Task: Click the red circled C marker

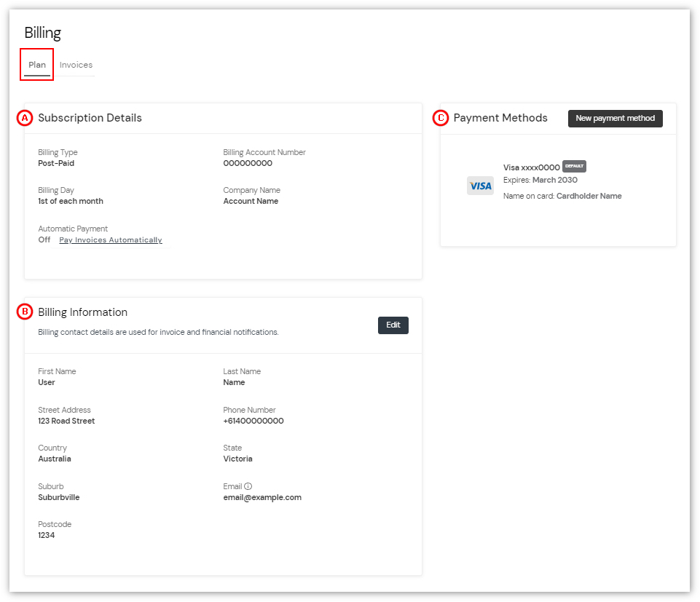Action: click(x=440, y=118)
